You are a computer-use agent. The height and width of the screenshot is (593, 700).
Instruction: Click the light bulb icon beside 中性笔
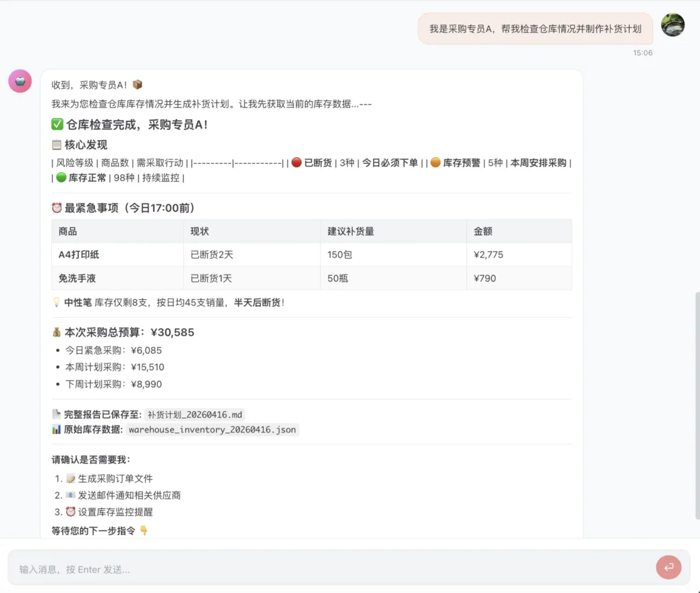[x=56, y=302]
